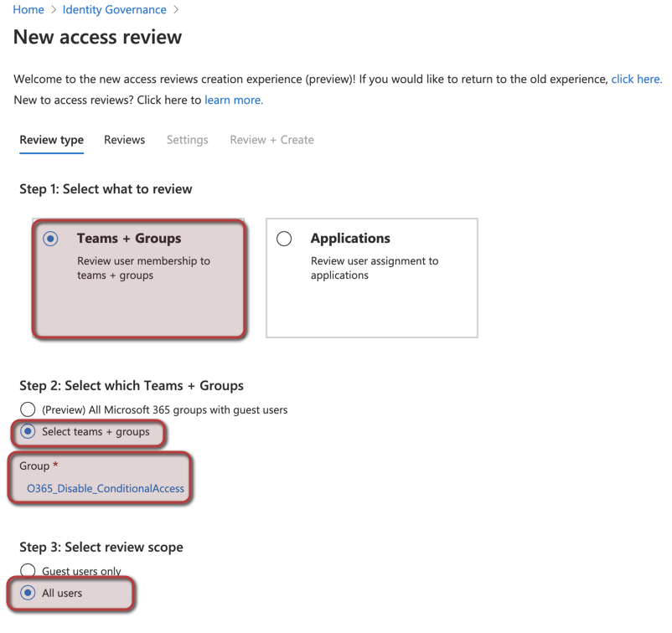Select the Teams + Groups radio button
Viewport: 672px width, 633px height.
[x=51, y=239]
